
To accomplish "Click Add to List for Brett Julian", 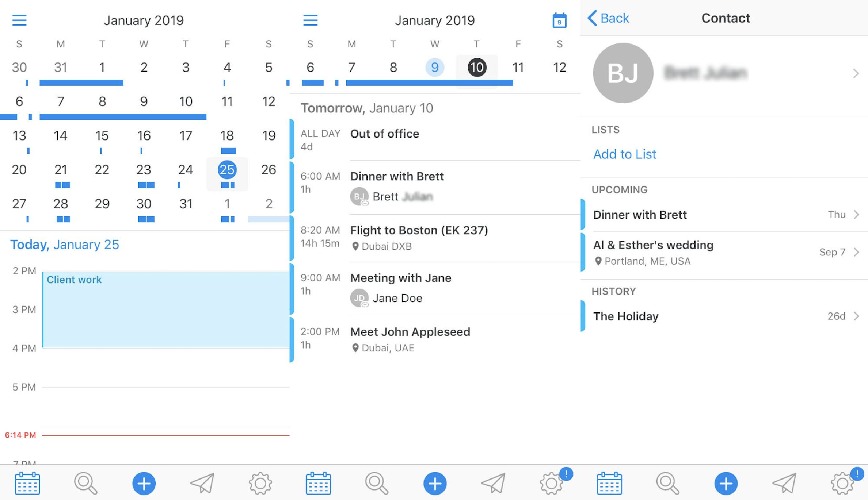I will coord(625,154).
